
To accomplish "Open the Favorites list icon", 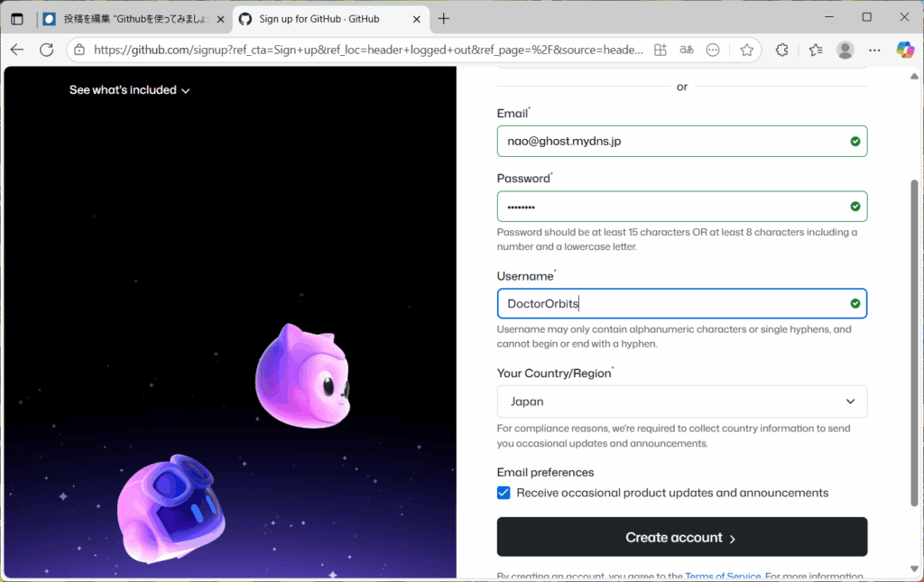I will coord(816,51).
